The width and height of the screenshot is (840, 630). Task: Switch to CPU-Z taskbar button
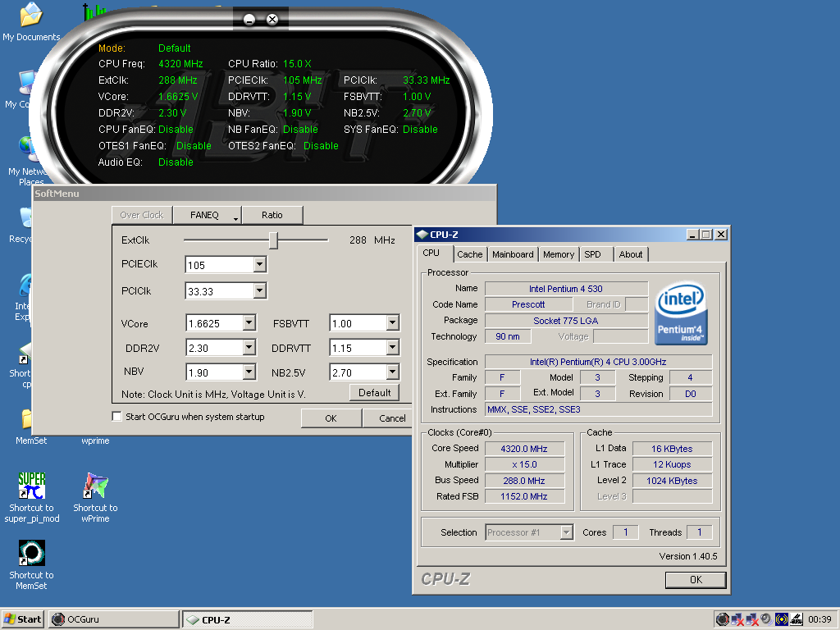click(x=248, y=619)
